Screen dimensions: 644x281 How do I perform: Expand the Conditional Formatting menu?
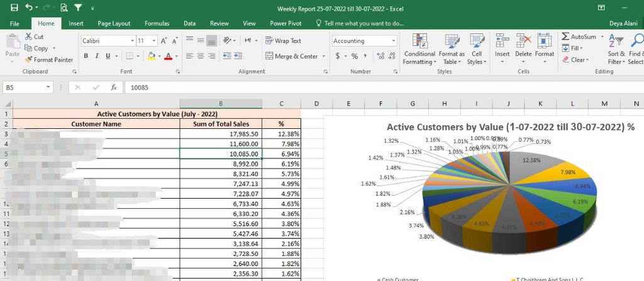[419, 49]
